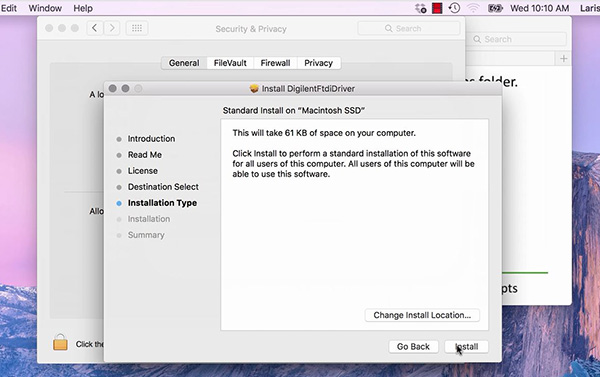600x377 pixels.
Task: Click the Install button in the installer
Action: tap(466, 347)
